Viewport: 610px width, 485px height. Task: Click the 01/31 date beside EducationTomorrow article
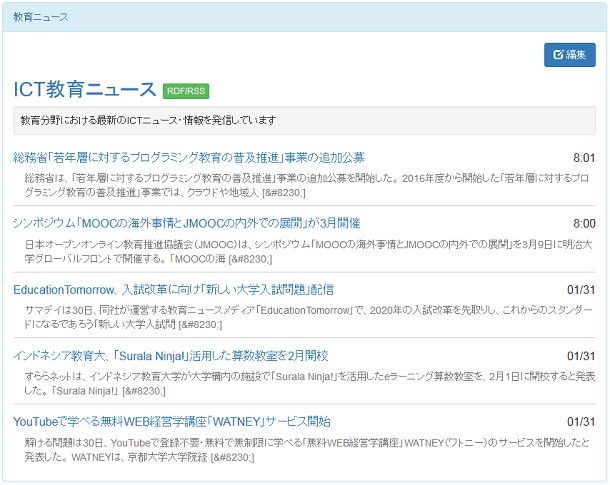pyautogui.click(x=581, y=290)
